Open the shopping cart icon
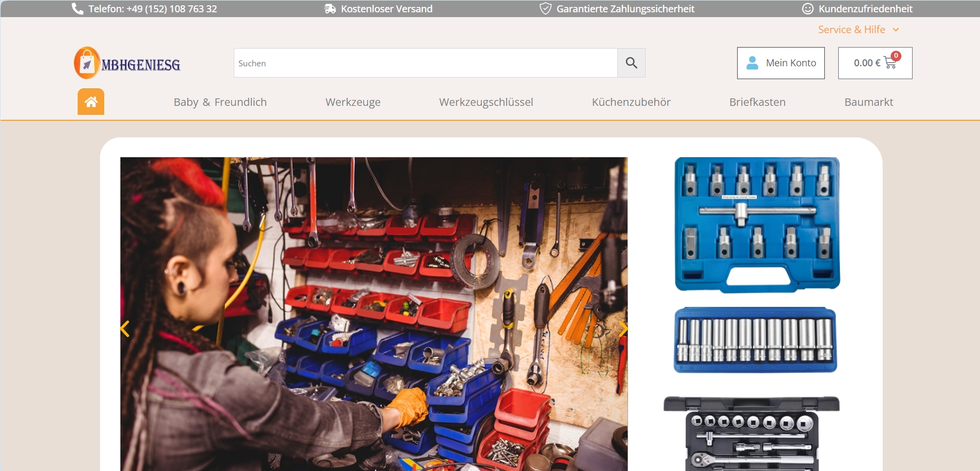 coord(890,64)
